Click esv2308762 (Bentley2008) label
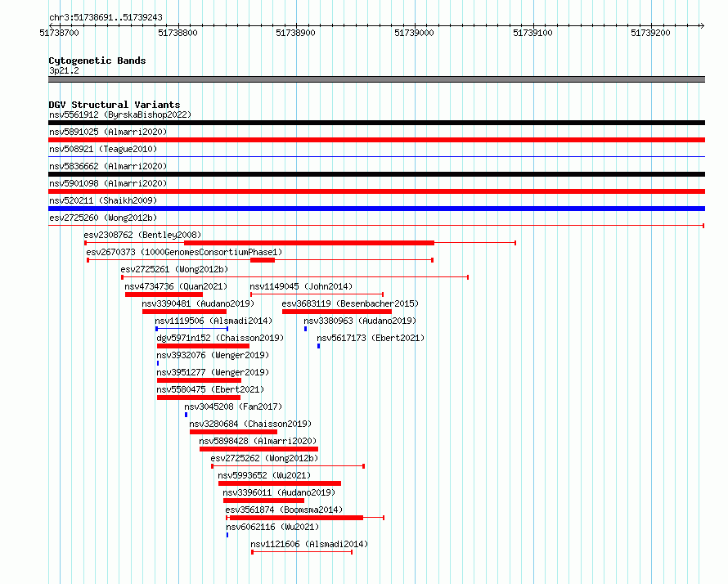 click(142, 235)
